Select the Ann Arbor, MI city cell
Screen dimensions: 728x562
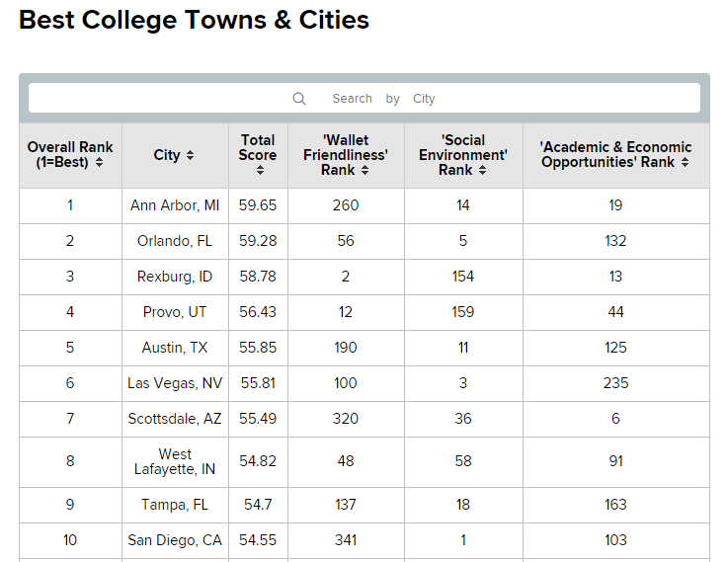tap(175, 205)
